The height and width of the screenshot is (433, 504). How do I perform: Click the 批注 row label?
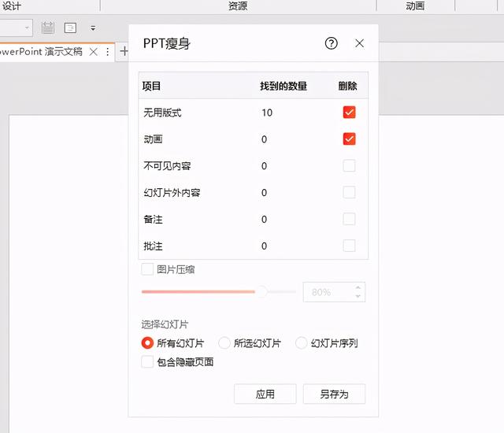click(153, 246)
